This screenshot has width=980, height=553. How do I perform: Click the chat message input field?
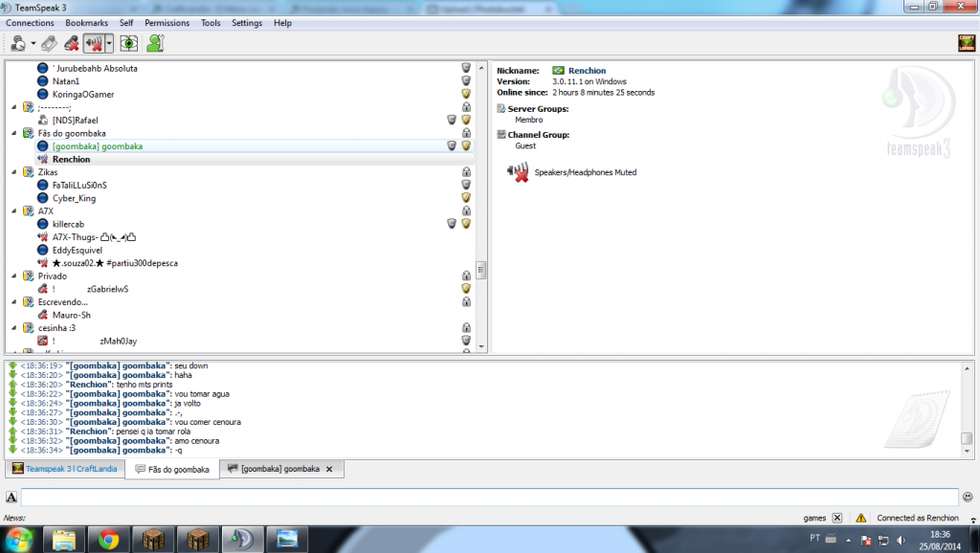click(488, 497)
